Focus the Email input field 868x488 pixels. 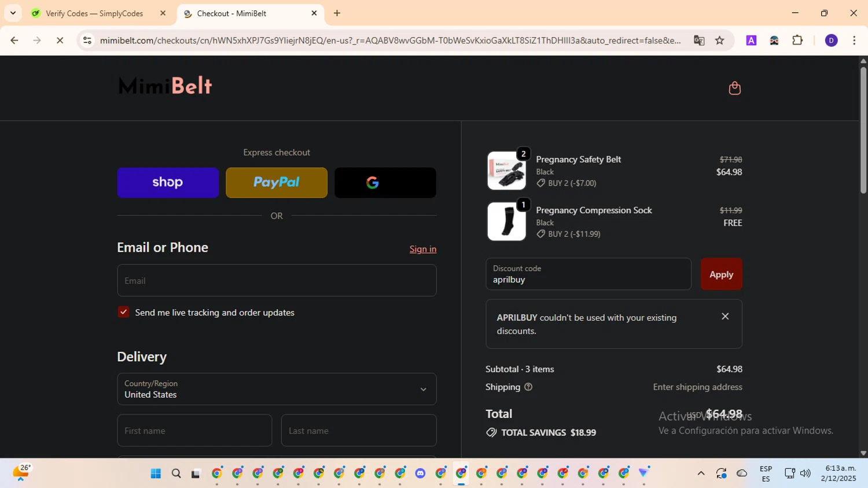[277, 280]
